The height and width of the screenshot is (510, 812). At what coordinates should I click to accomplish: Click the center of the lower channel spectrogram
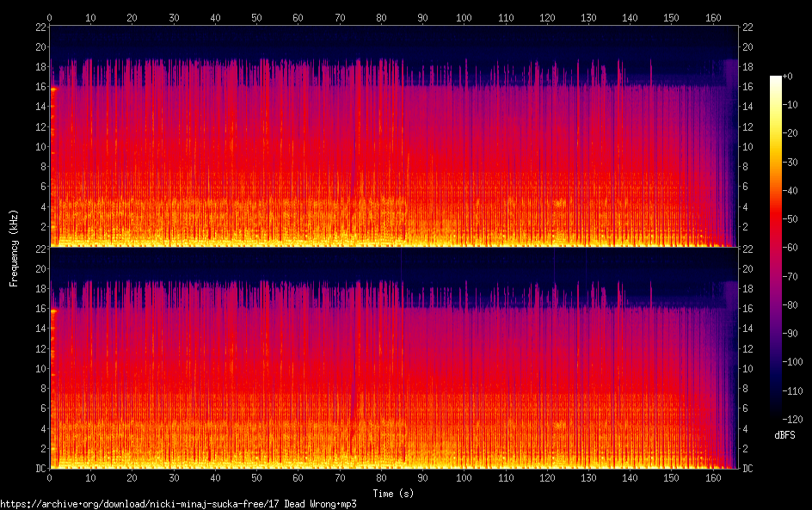(x=392, y=358)
